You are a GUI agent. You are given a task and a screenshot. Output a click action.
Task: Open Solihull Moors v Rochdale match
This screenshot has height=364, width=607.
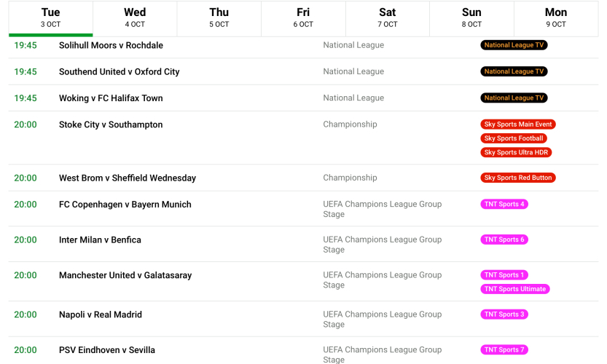(111, 45)
